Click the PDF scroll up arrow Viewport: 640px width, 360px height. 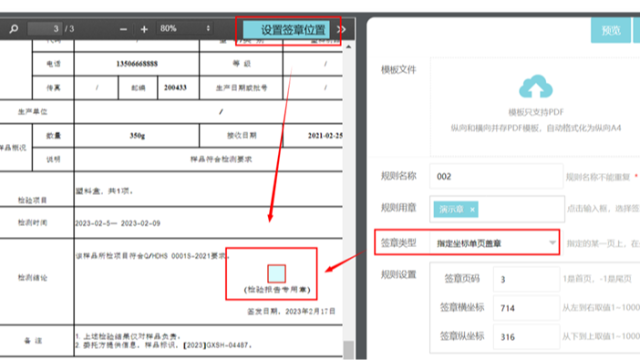[348, 47]
